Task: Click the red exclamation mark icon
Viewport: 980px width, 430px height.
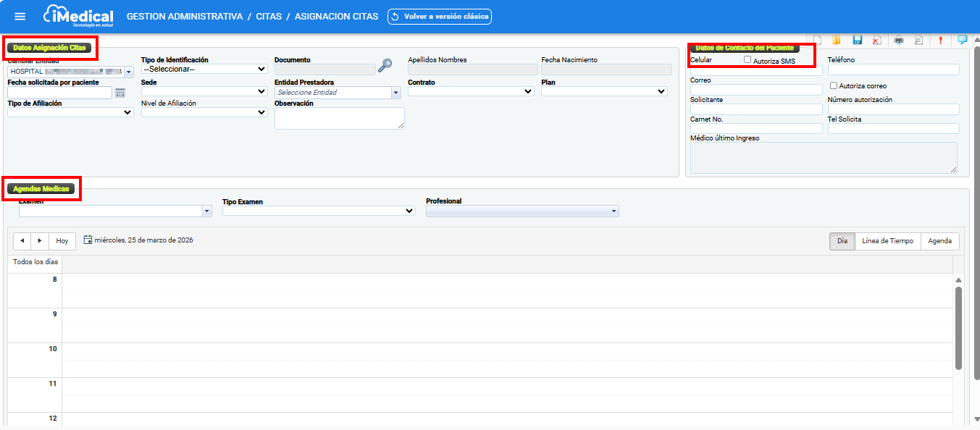Action: (940, 41)
